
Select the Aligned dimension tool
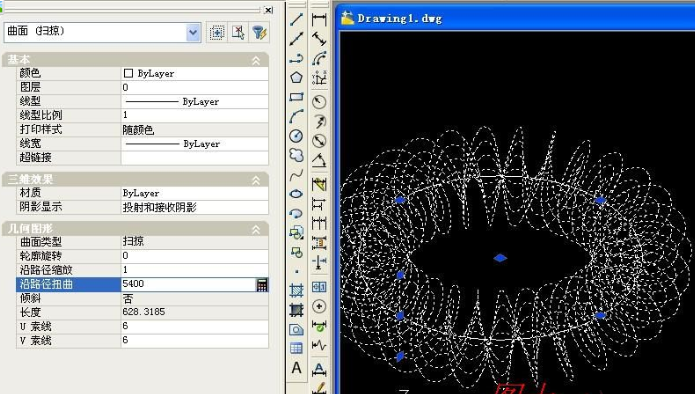[x=319, y=39]
